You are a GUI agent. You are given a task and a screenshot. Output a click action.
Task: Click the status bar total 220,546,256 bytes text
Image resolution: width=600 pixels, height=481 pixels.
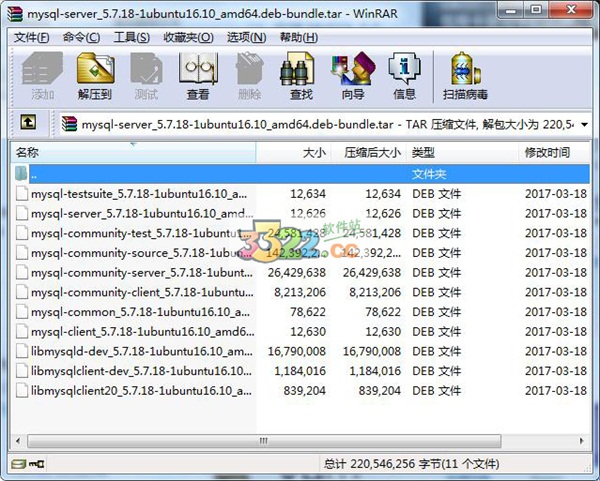tap(411, 464)
